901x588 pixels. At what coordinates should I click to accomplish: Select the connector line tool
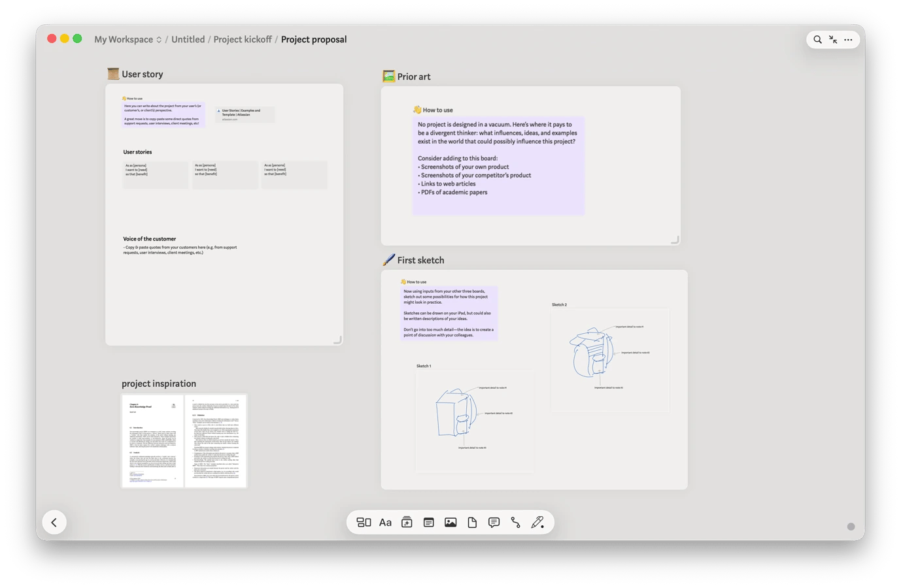[x=515, y=523]
